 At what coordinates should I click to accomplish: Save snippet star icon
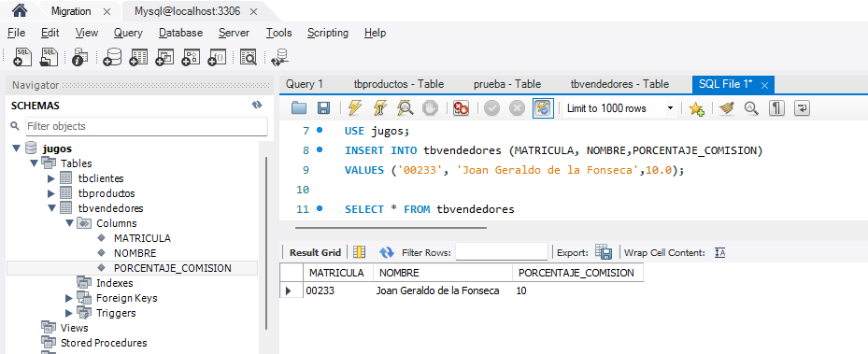[696, 108]
